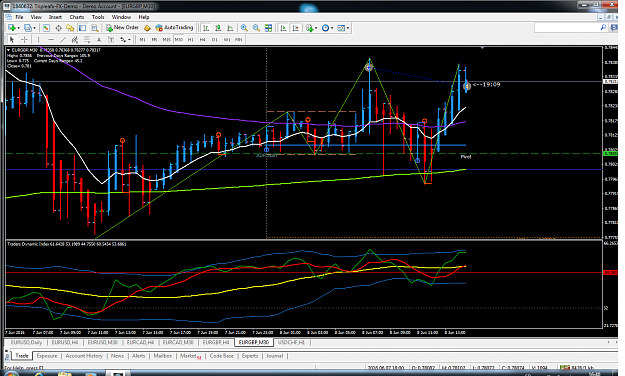625x376 pixels.
Task: Open the Window menu
Action: point(121,17)
